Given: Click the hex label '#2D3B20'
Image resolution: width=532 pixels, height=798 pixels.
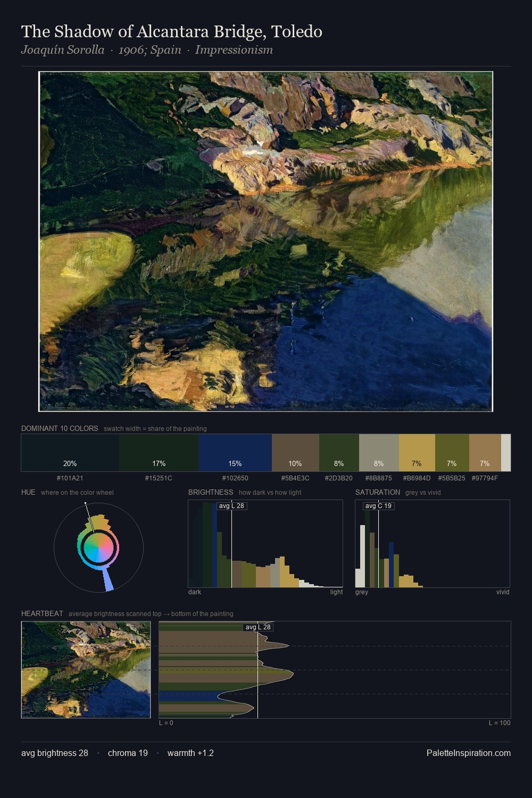Looking at the screenshot, I should click(339, 478).
